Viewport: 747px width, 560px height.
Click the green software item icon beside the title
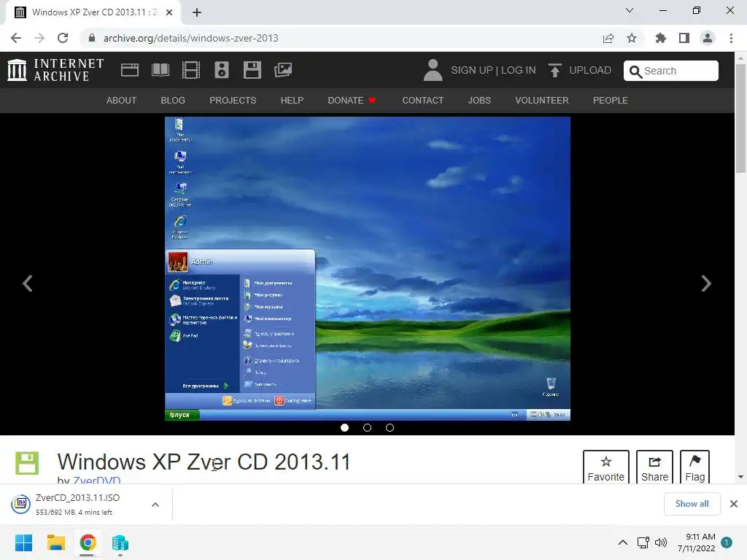pyautogui.click(x=27, y=463)
